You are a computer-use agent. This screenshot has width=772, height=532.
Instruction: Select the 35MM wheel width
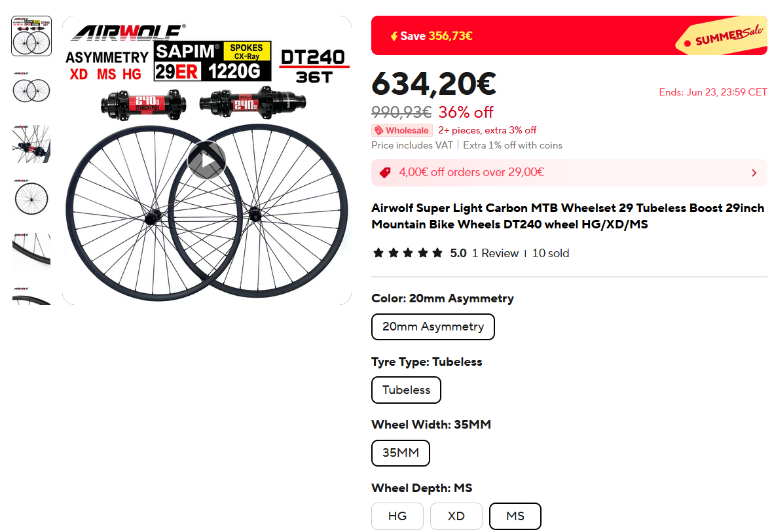point(400,453)
